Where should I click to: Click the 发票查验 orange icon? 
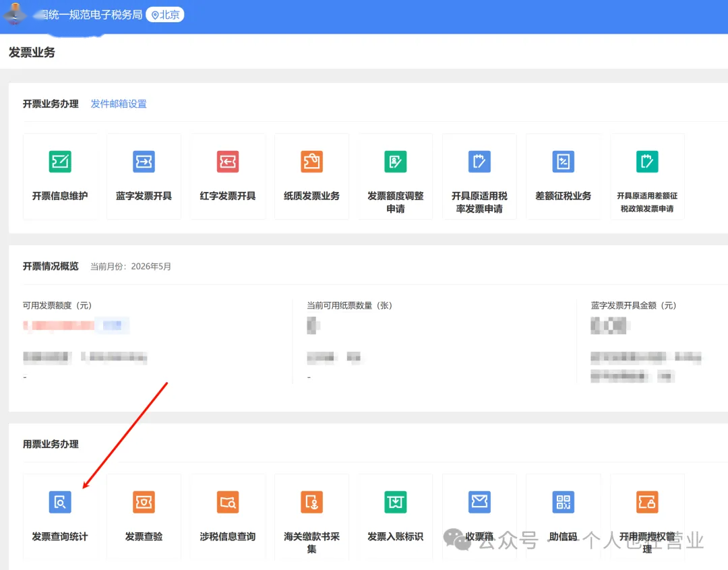pyautogui.click(x=144, y=502)
